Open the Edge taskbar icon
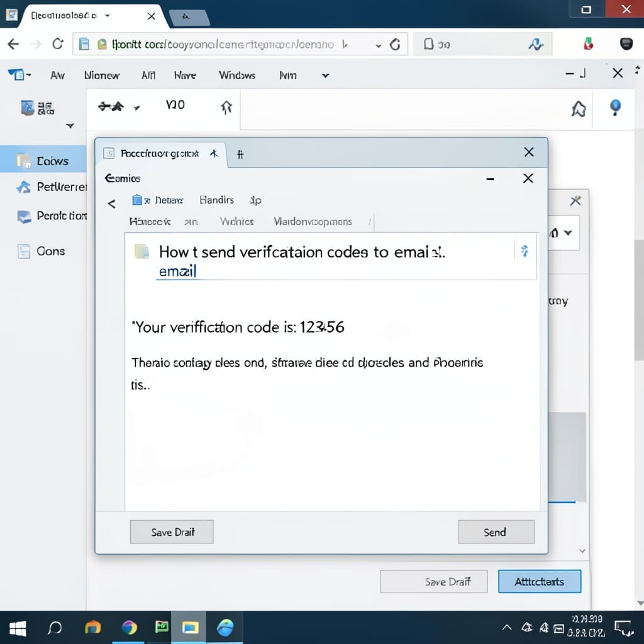This screenshot has width=644, height=644. 226,628
